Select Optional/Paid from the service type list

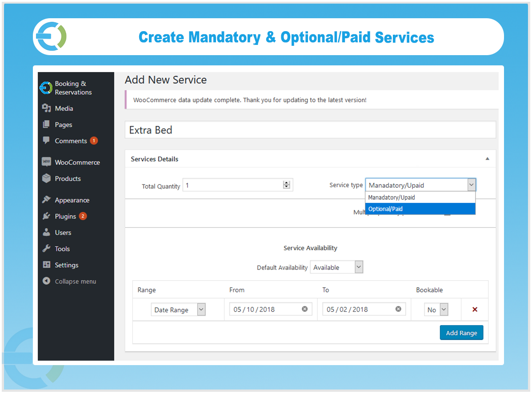coord(421,209)
